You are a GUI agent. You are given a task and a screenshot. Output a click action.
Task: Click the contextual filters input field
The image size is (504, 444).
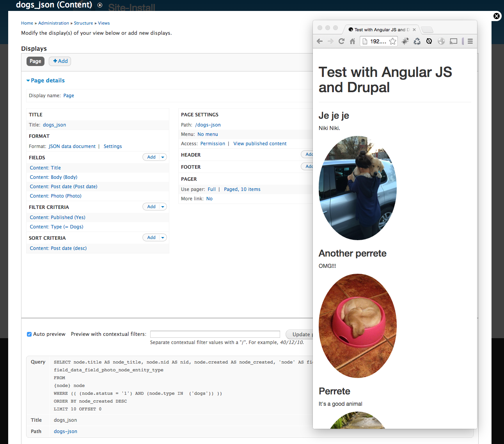click(x=215, y=334)
